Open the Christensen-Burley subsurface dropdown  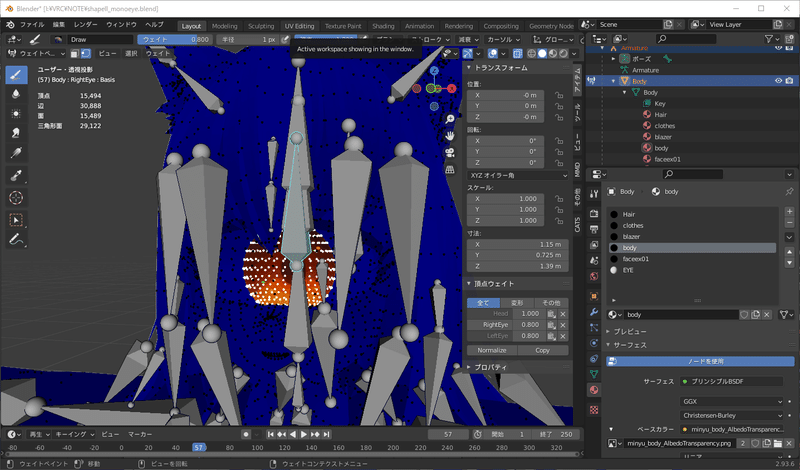(x=731, y=415)
